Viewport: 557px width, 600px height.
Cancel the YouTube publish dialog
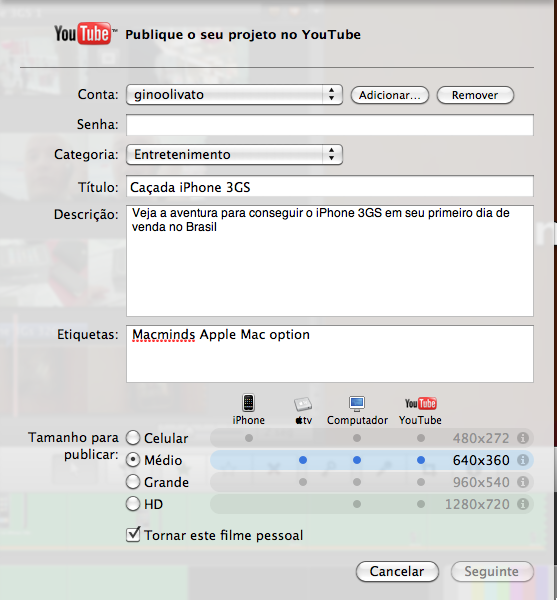(397, 571)
